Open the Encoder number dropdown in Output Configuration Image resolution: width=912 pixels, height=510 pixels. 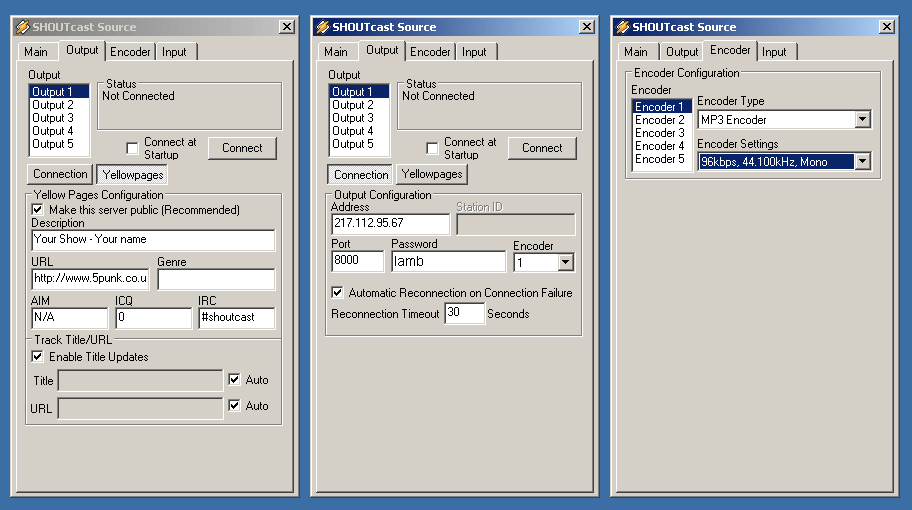point(565,262)
